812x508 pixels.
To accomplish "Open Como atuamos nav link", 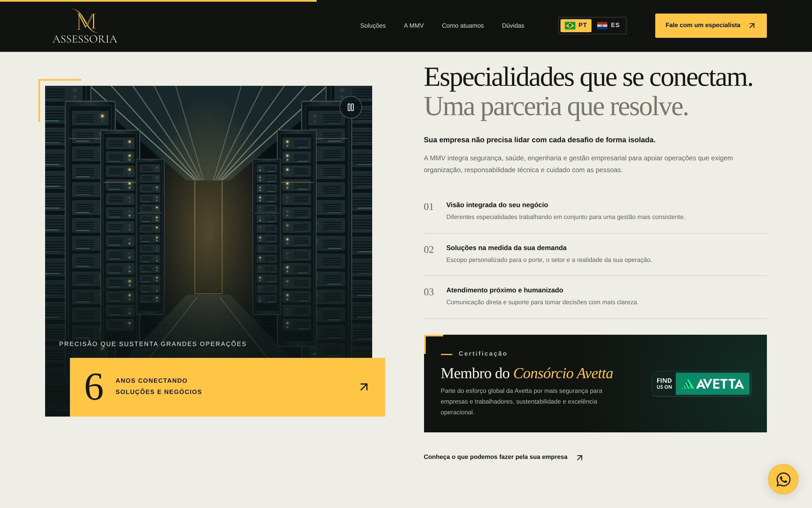I will (463, 25).
